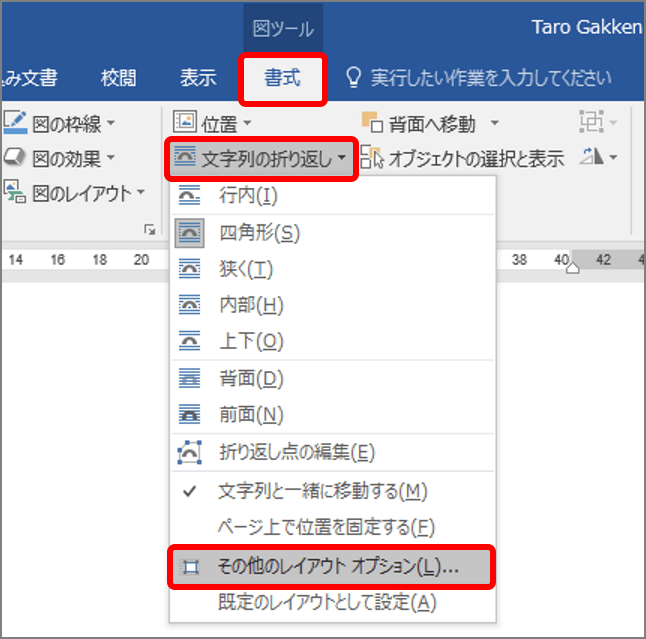Screen dimensions: 646x639
Task: Select 四角形(S) wrap option
Action: click(x=332, y=233)
